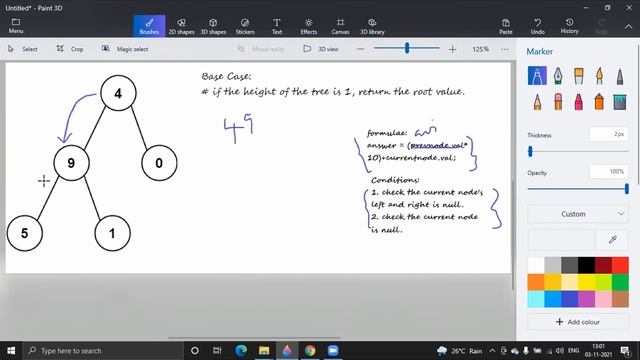Choose the pink colour swatch
This screenshot has height=360, width=640.
click(603, 299)
